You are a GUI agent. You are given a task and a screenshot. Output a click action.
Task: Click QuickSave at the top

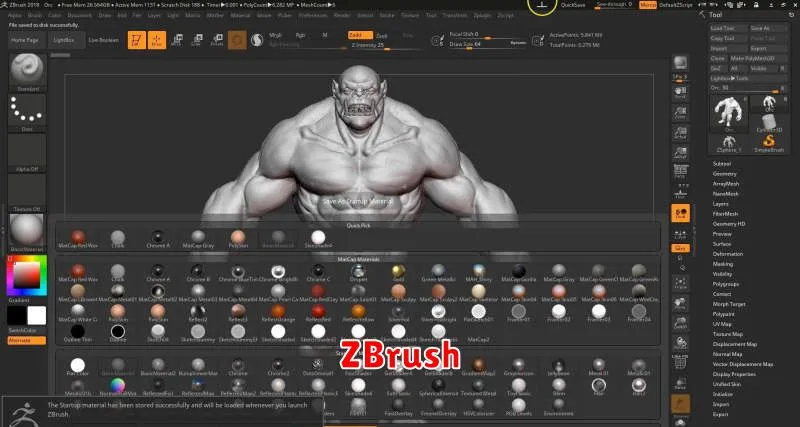(x=573, y=5)
